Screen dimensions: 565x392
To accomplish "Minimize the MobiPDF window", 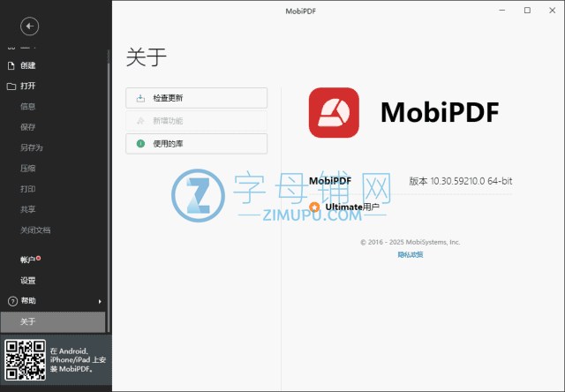I will point(502,11).
